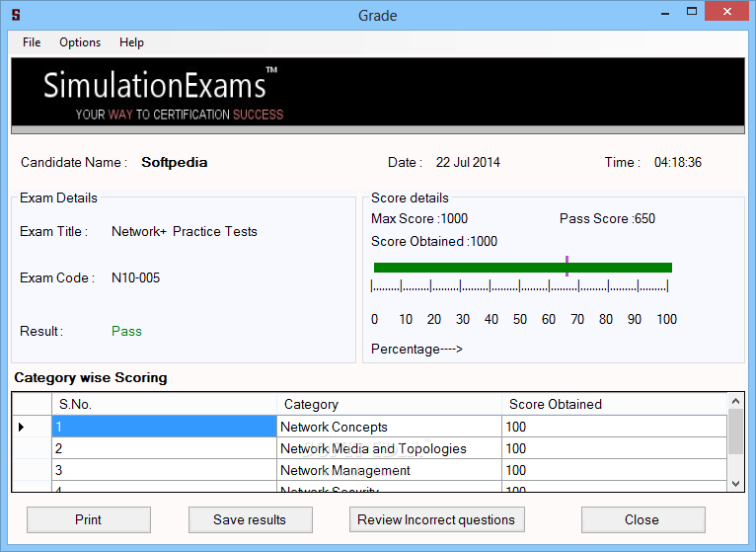Select S.No. cell 1
Image resolution: width=756 pixels, height=552 pixels.
coord(165,427)
